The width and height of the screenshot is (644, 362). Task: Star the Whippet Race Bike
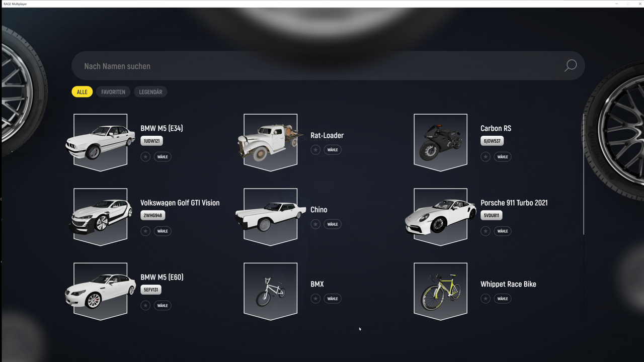pyautogui.click(x=486, y=299)
